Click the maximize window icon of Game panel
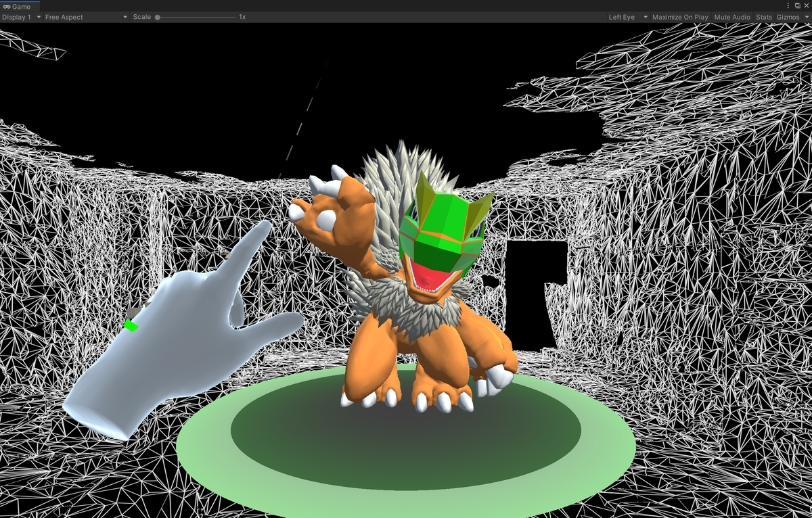 (798, 5)
